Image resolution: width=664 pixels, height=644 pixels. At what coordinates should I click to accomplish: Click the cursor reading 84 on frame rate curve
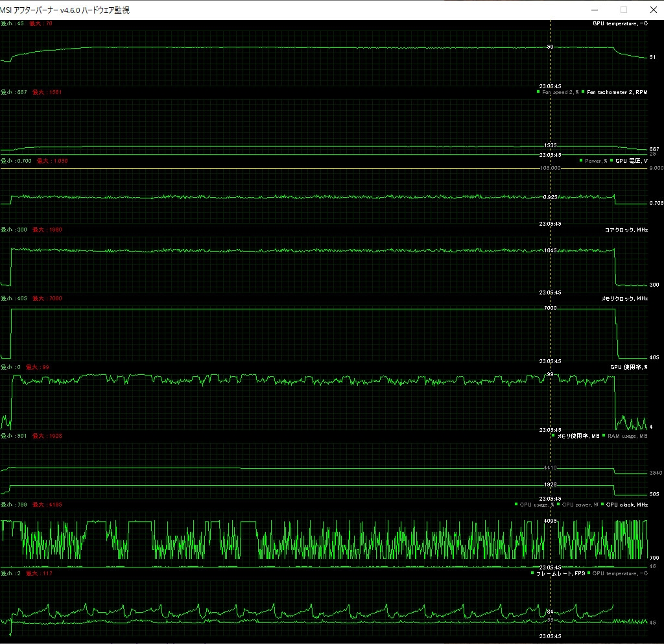coord(550,612)
